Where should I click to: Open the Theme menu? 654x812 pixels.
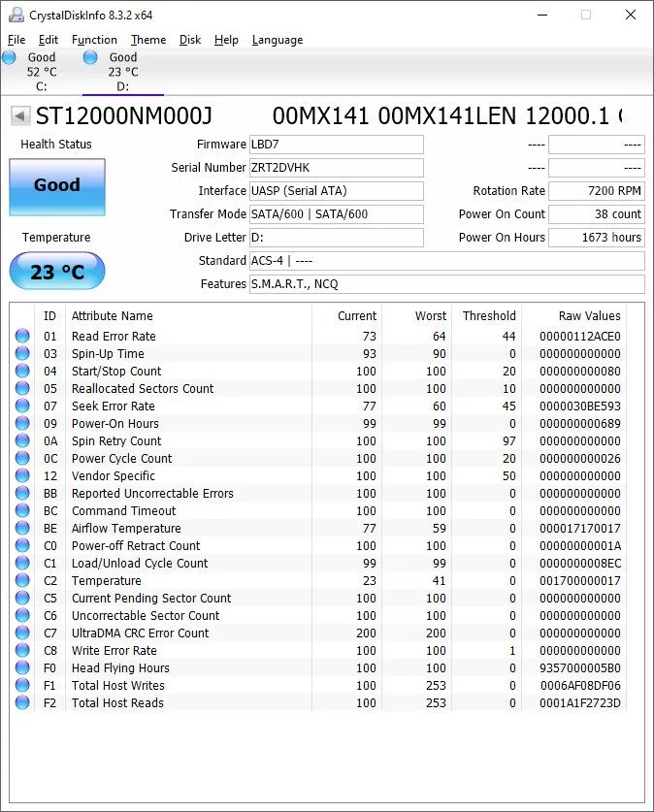click(x=148, y=40)
